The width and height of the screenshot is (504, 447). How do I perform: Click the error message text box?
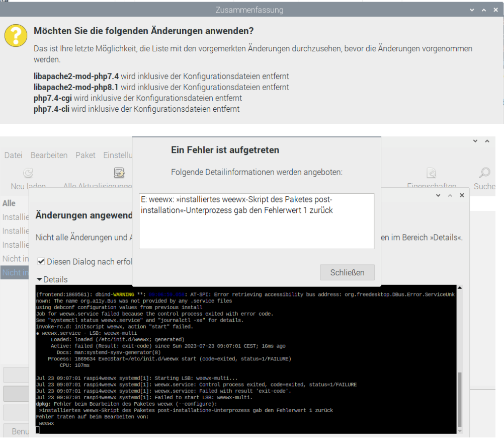point(256,221)
